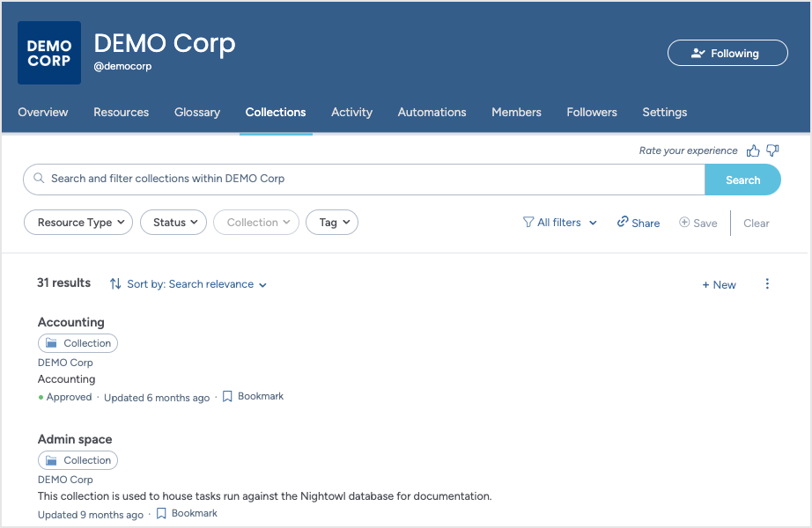The image size is (812, 528).
Task: Click the bookmark icon on Accounting
Action: (227, 397)
